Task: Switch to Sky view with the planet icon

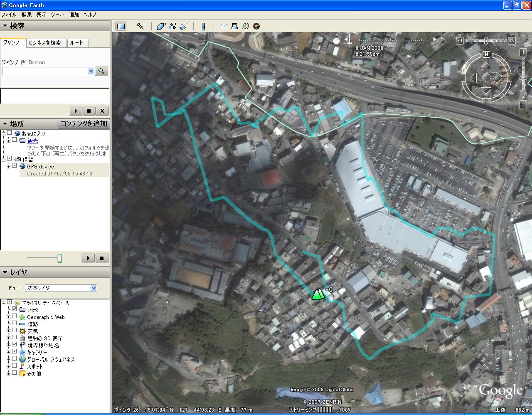Action: point(256,26)
